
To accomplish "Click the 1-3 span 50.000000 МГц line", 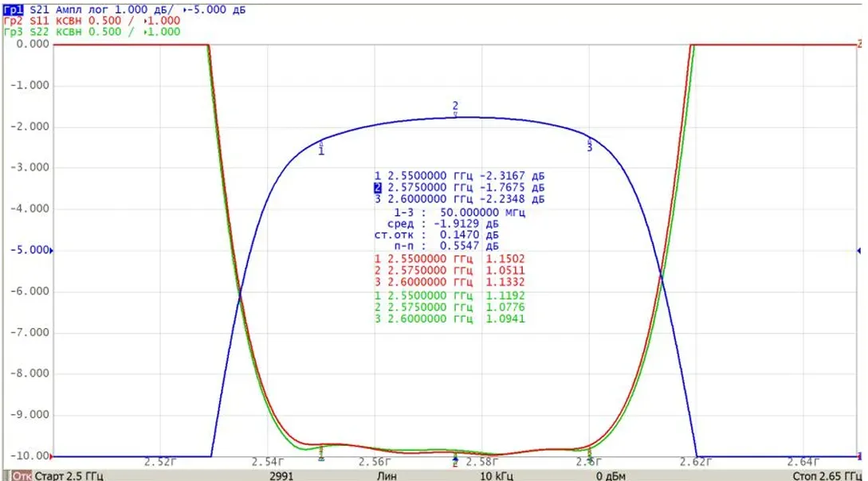I will [459, 213].
